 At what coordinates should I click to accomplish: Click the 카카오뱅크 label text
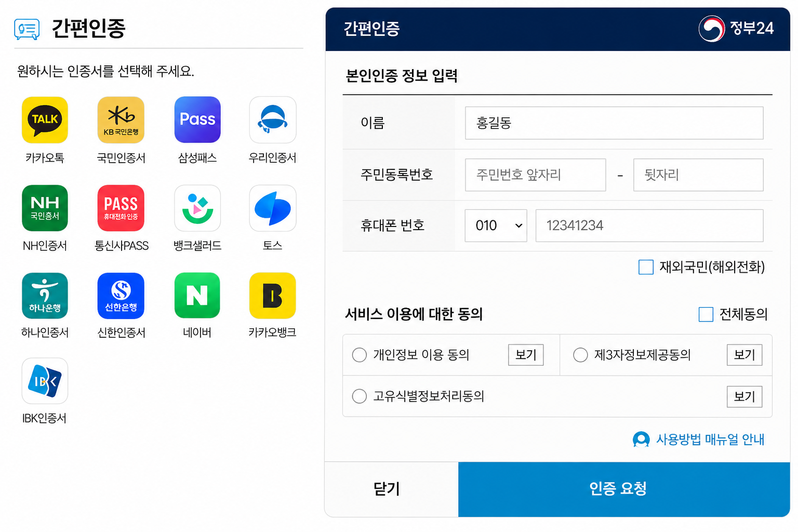pyautogui.click(x=273, y=332)
